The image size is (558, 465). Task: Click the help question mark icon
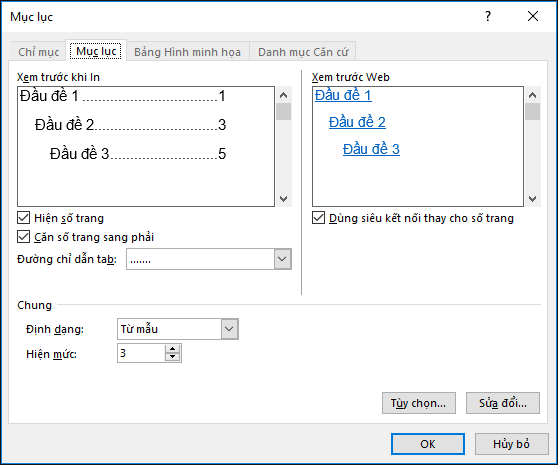[488, 16]
